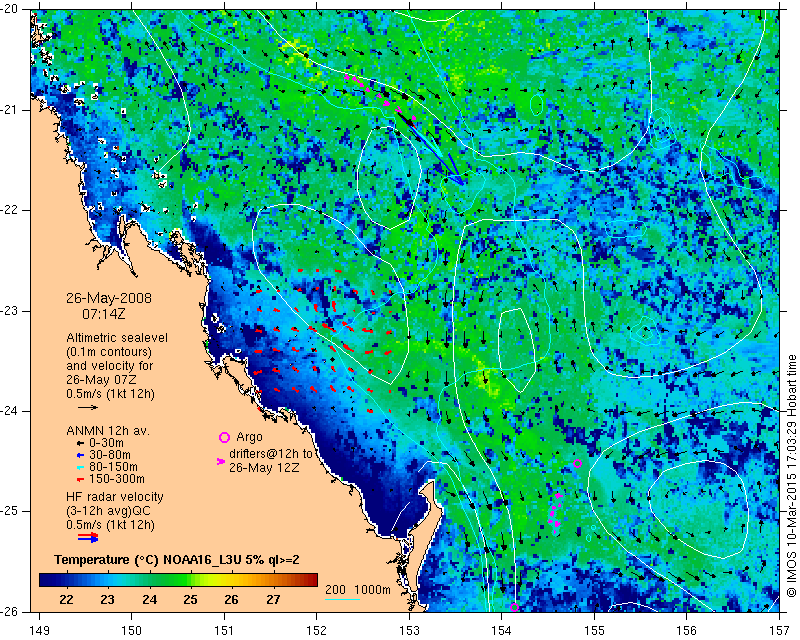Image resolution: width=800 pixels, height=640 pixels.
Task: Click the Argo float circle on the bottom axis near 154E
Action: (x=514, y=607)
